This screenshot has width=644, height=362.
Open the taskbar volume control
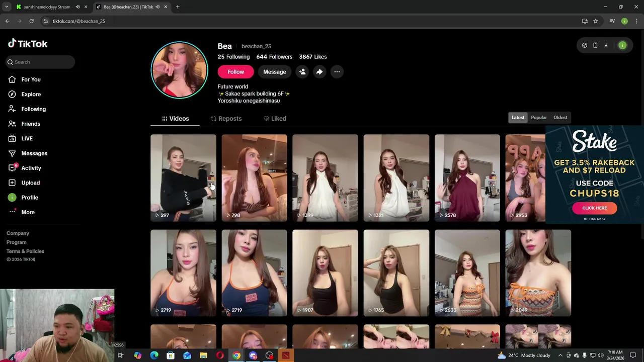pyautogui.click(x=601, y=355)
